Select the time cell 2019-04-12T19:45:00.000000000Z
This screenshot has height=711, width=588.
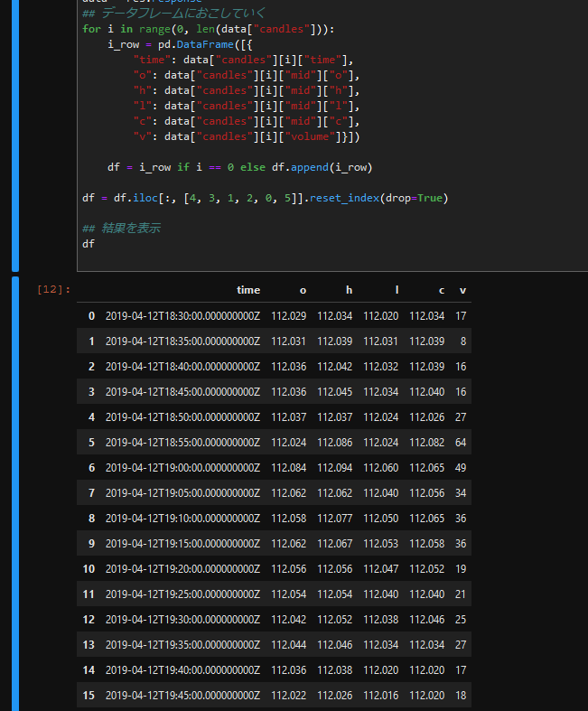click(x=182, y=696)
